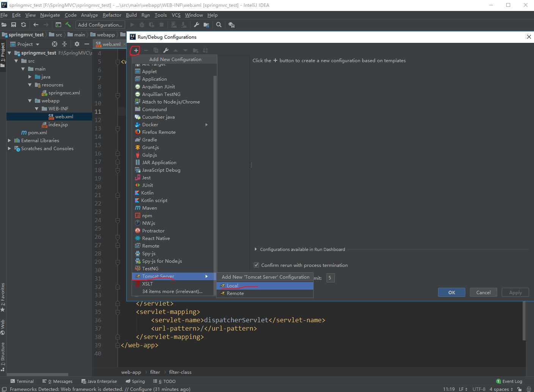Collapse the resources folder in tree
The height and width of the screenshot is (392, 534).
coord(30,85)
